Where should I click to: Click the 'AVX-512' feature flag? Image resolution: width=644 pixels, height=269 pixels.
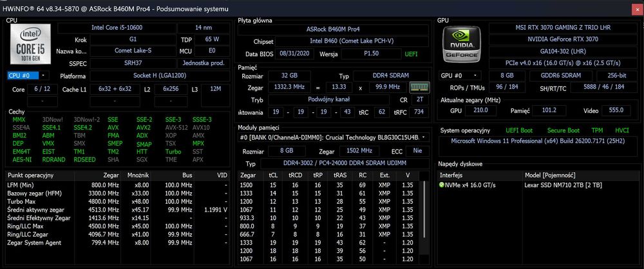(176, 128)
